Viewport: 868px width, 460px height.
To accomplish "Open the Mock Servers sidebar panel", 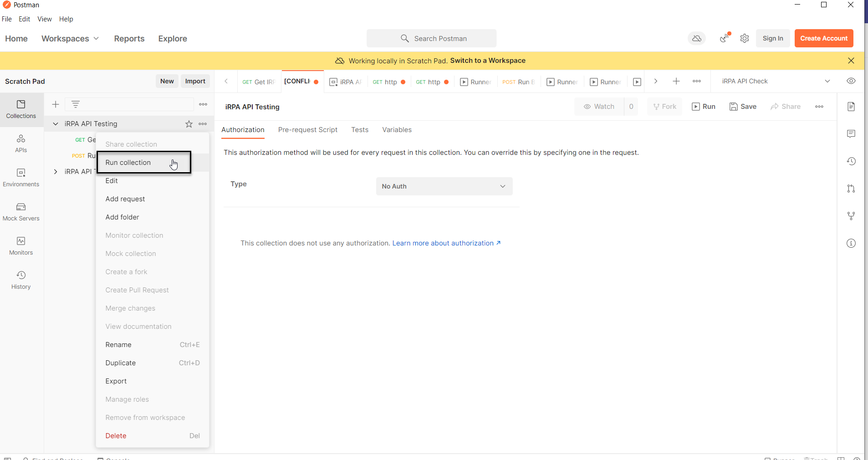I will click(x=21, y=212).
